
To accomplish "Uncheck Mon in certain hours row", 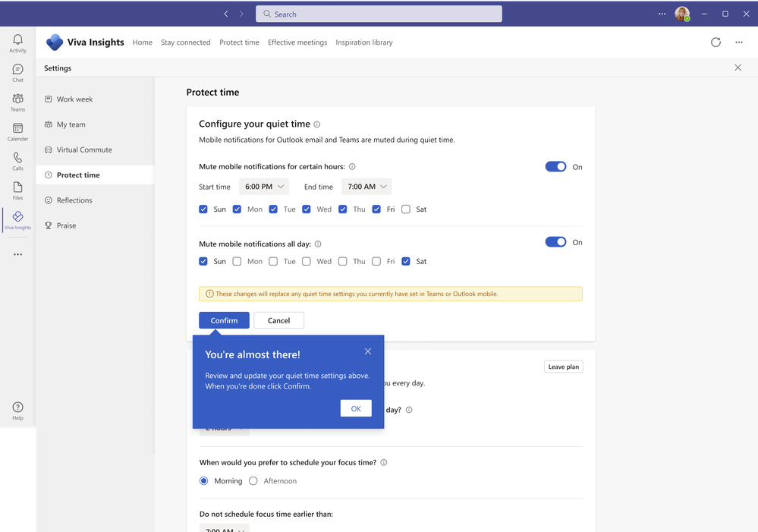I will [x=237, y=209].
